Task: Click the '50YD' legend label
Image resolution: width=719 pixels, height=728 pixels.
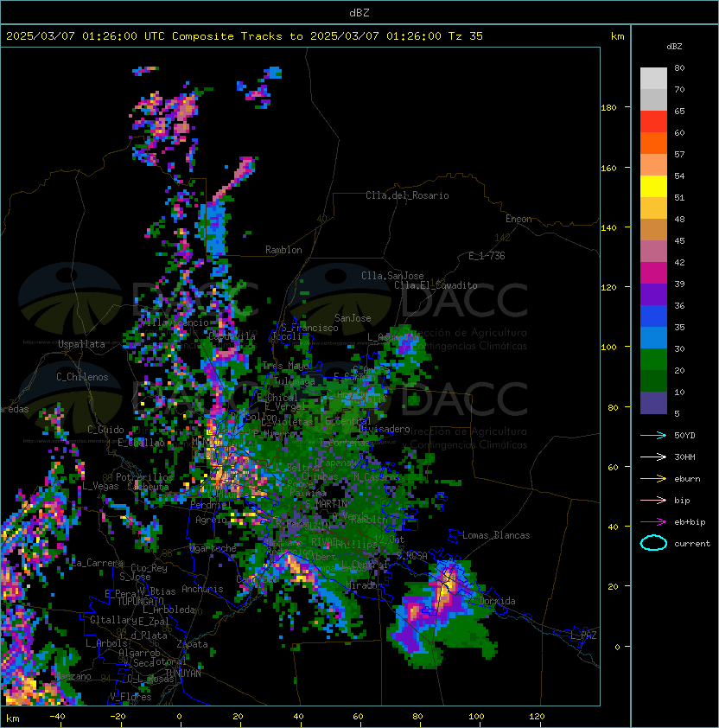Action: point(684,435)
